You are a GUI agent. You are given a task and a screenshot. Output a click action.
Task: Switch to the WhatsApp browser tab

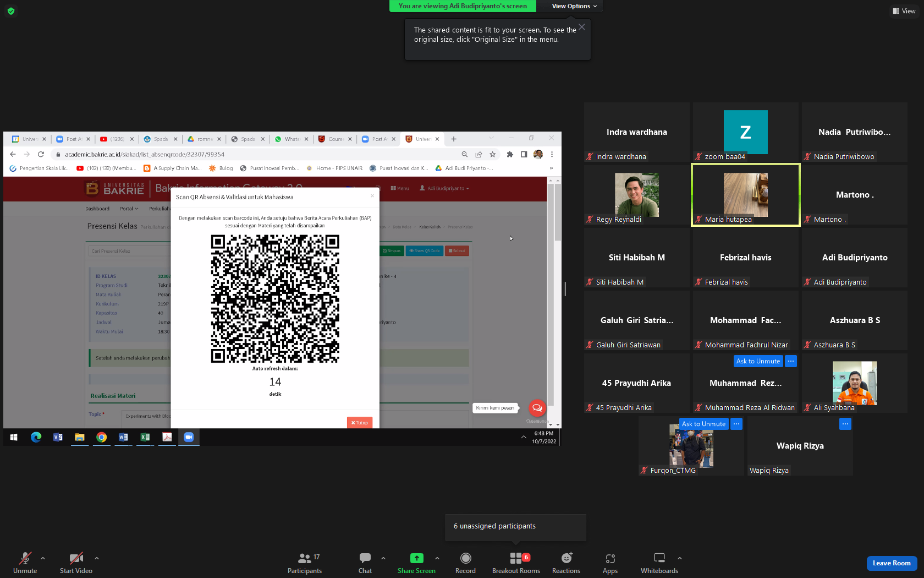point(291,139)
